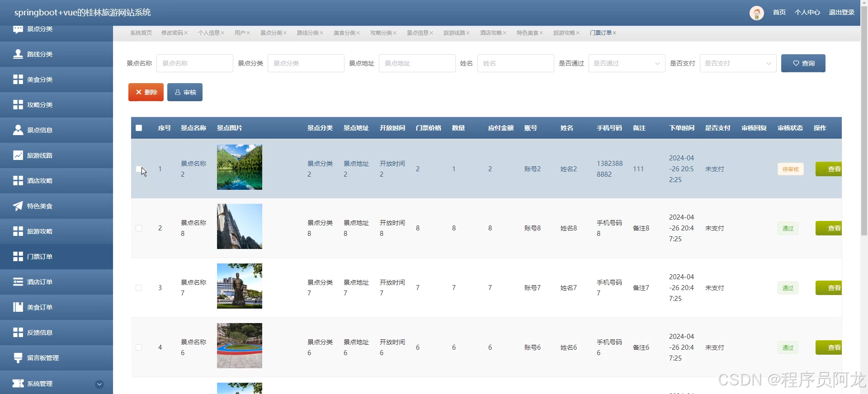
Task: Click the playground thumbnail in row 4
Action: 240,346
